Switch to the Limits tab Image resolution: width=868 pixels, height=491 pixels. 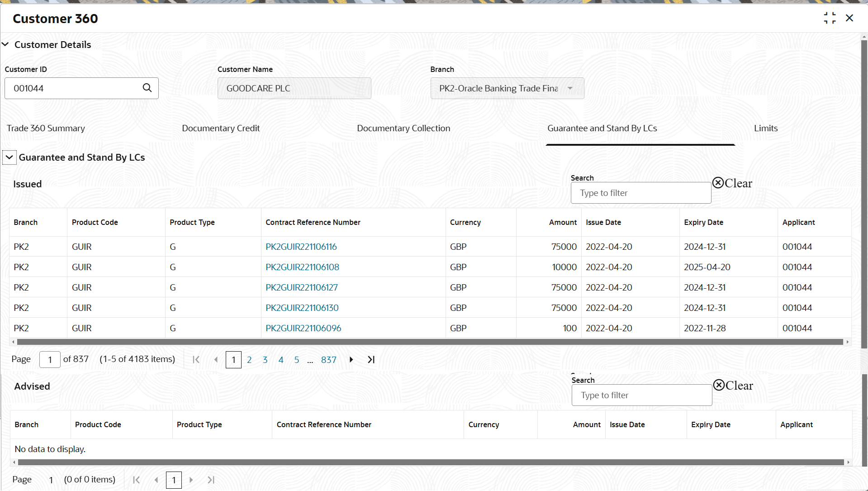(766, 128)
